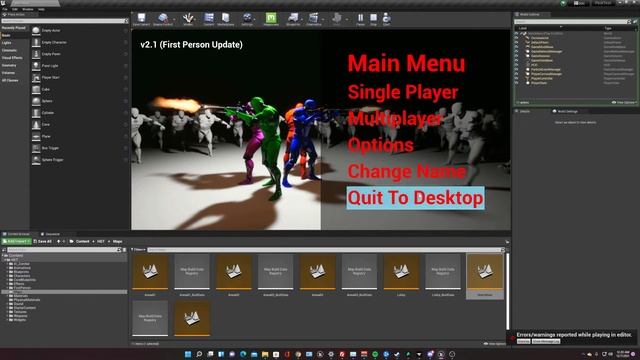This screenshot has width=640, height=360.
Task: Click the Build toolbar icon
Action: (337, 18)
